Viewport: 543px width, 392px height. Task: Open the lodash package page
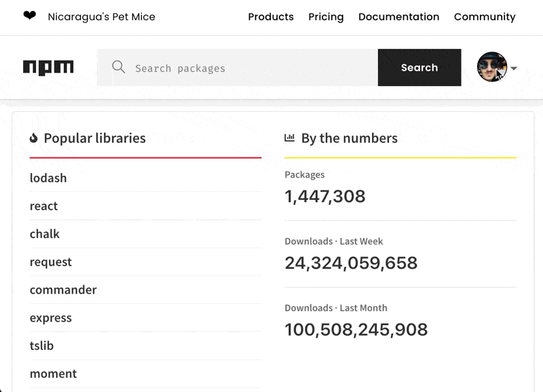click(48, 178)
